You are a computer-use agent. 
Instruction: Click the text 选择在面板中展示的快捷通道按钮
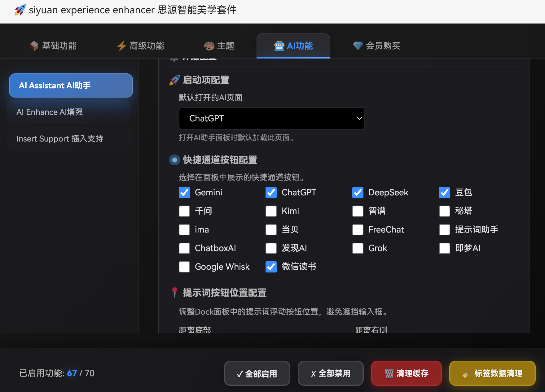tap(242, 177)
